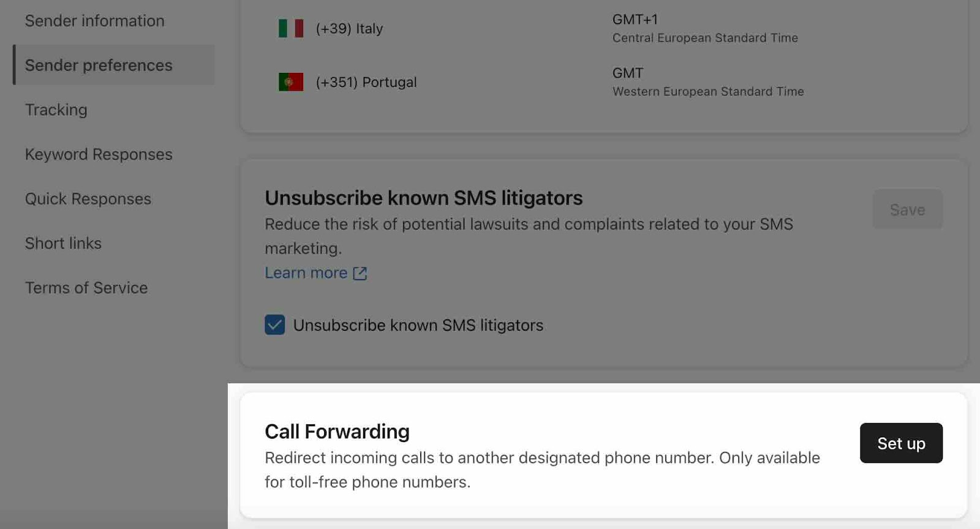This screenshot has width=980, height=529.
Task: Click the Save button
Action: 907,209
